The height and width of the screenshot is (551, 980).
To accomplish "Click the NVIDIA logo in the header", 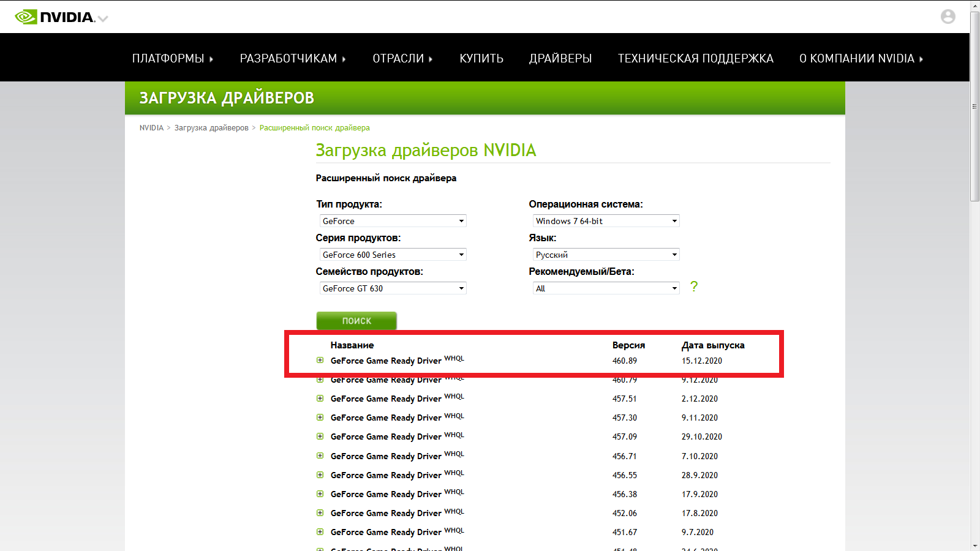I will coord(55,17).
